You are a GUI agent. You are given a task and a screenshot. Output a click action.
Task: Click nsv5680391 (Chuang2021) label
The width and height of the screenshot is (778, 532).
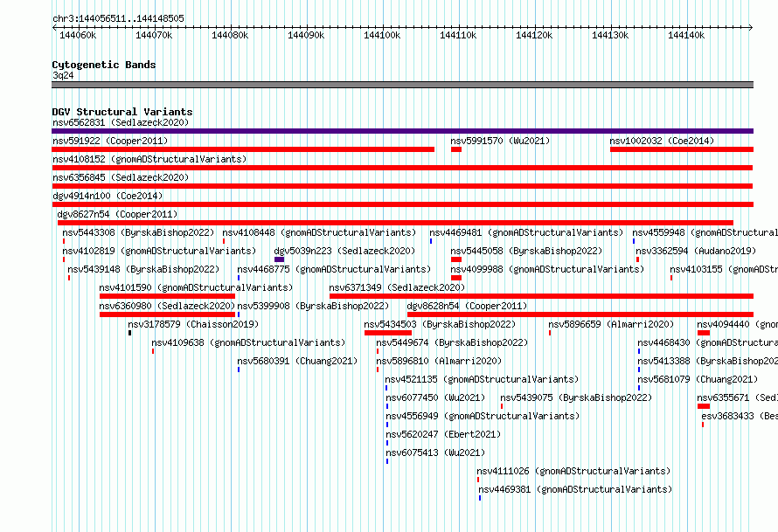[x=297, y=361]
